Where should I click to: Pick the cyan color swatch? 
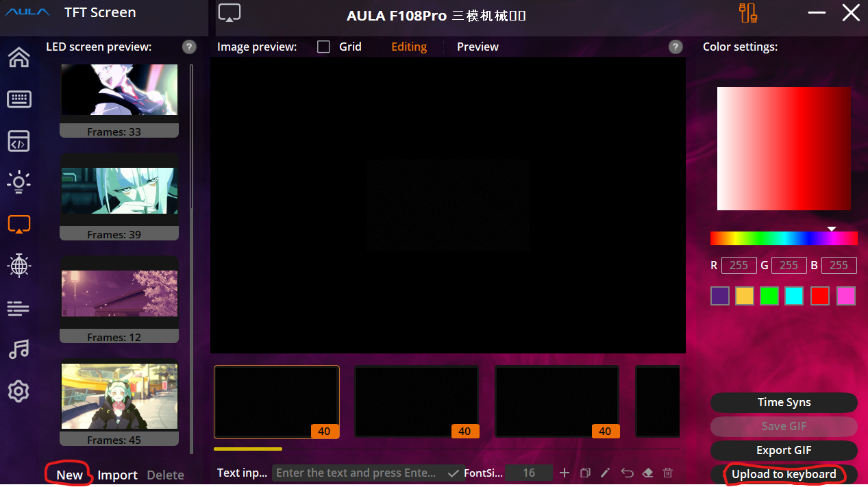click(x=794, y=296)
